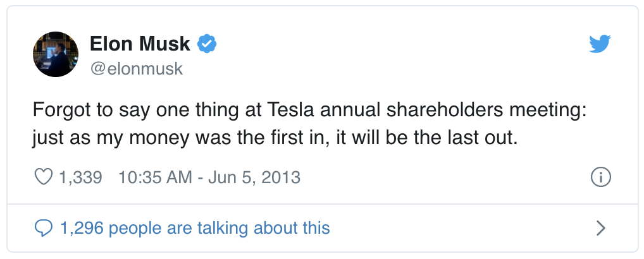Open Elon Musk's profile avatar
Image resolution: width=644 pixels, height=259 pixels.
(56, 54)
